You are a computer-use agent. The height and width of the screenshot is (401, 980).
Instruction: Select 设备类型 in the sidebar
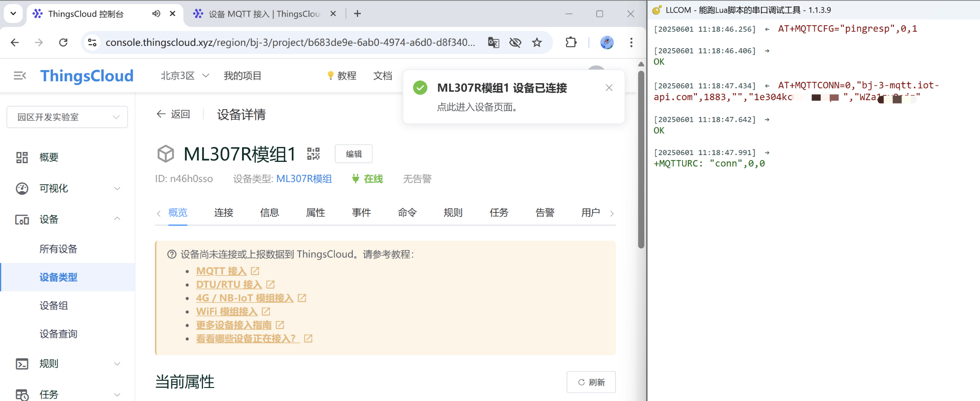67,277
